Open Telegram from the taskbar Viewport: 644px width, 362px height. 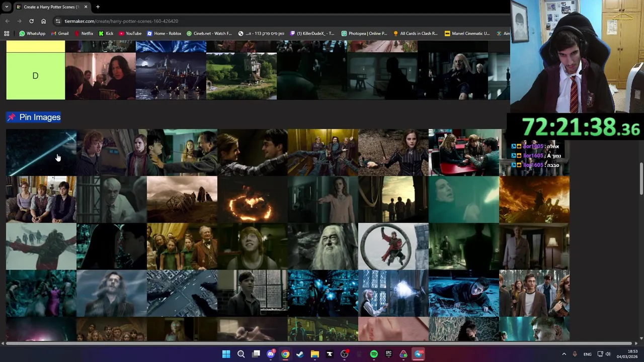(x=418, y=354)
